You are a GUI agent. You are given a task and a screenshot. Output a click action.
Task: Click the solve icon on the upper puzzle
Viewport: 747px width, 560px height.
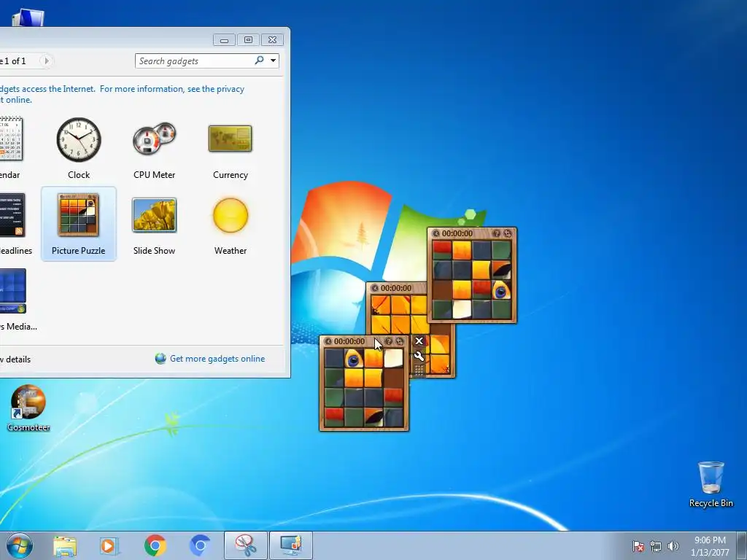pos(508,233)
